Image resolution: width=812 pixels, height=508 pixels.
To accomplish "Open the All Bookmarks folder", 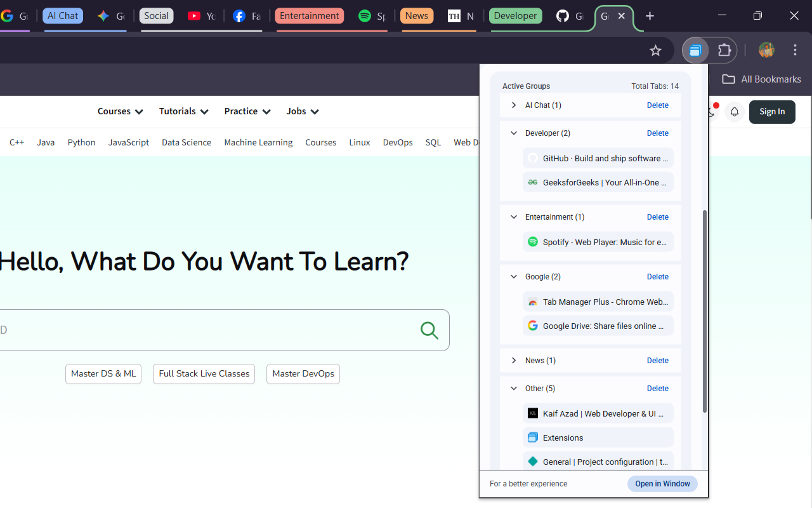I will (x=761, y=79).
